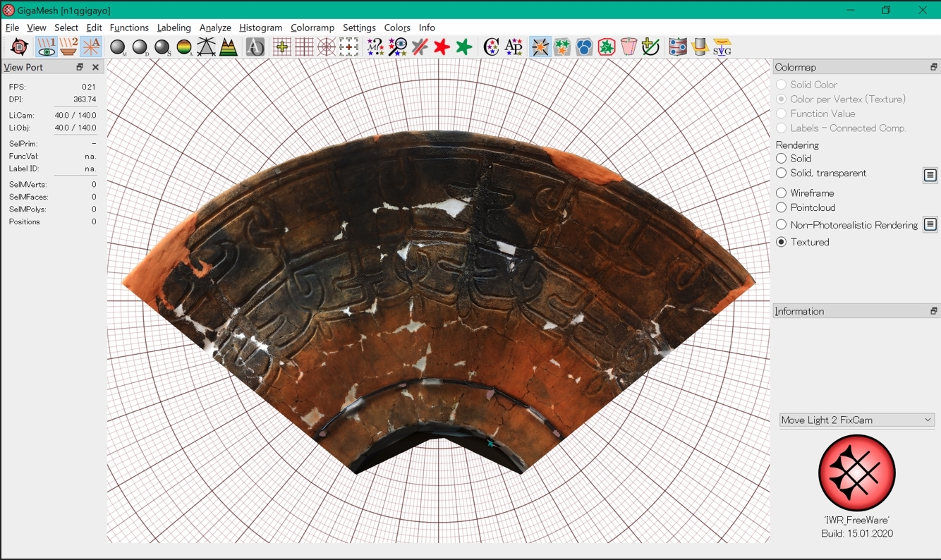Select the gray sphere 'D' material icon
The image size is (941, 560).
tap(140, 47)
